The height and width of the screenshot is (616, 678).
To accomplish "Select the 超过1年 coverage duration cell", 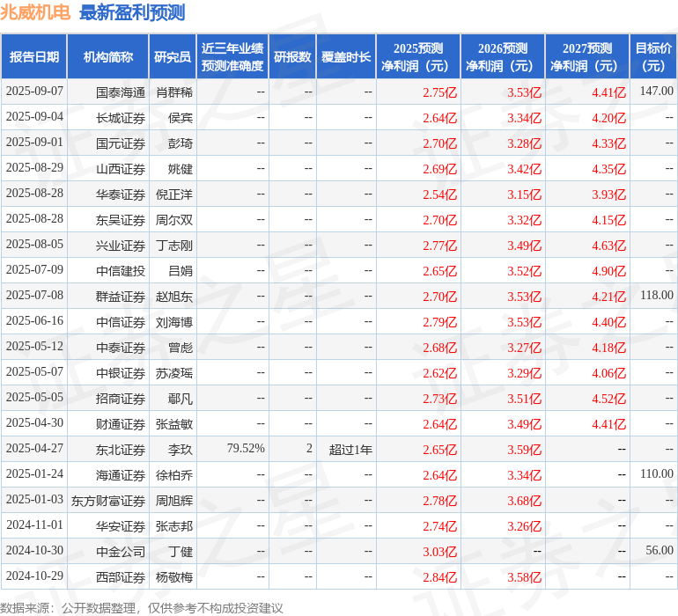I will click(x=350, y=450).
